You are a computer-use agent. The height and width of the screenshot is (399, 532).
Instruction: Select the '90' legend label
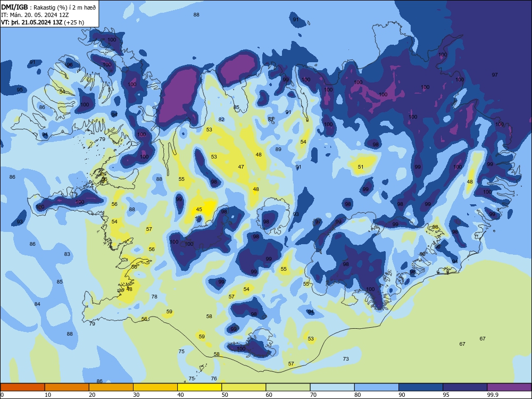coord(402,395)
